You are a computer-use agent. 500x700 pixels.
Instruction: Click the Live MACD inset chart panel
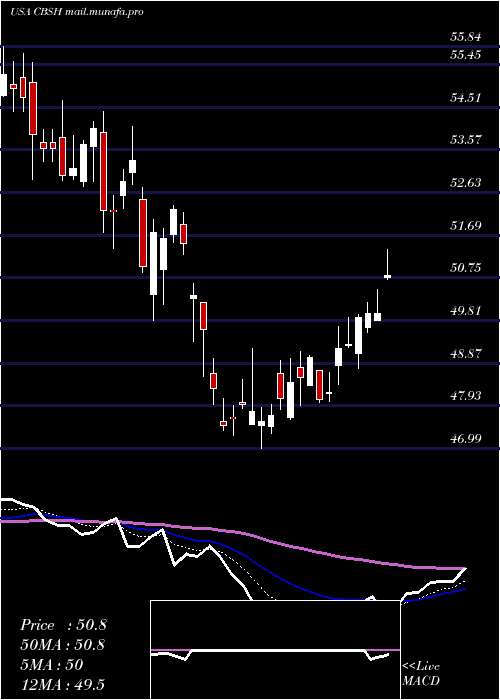pyautogui.click(x=275, y=650)
